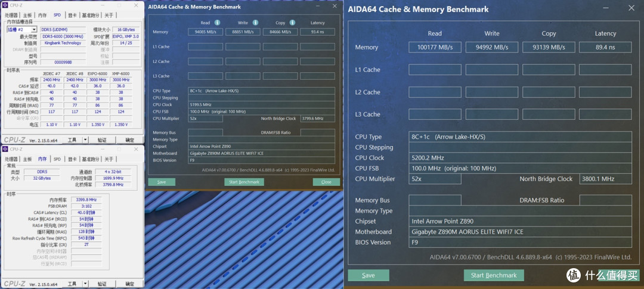Screen dimensions: 644x289
Task: Click the 93.4 ns latency value
Action: click(317, 32)
